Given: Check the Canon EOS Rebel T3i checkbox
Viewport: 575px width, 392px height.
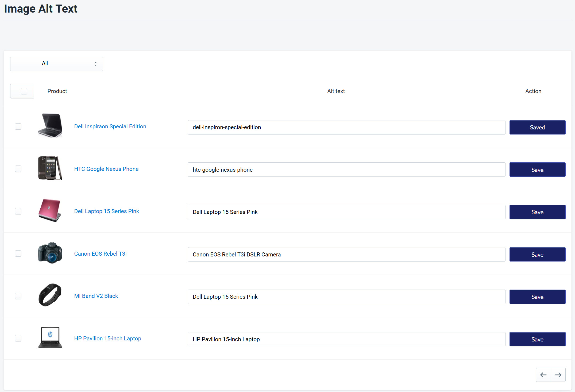Looking at the screenshot, I should (18, 253).
